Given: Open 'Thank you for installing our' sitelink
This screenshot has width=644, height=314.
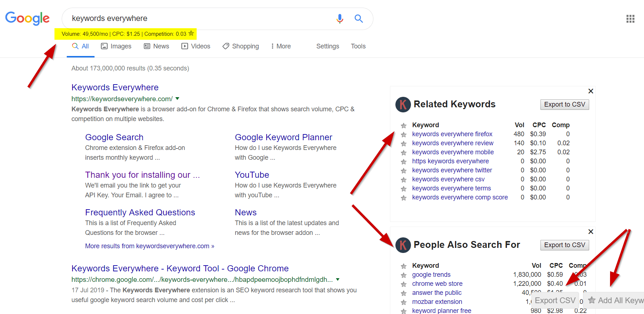Looking at the screenshot, I should coord(142,175).
